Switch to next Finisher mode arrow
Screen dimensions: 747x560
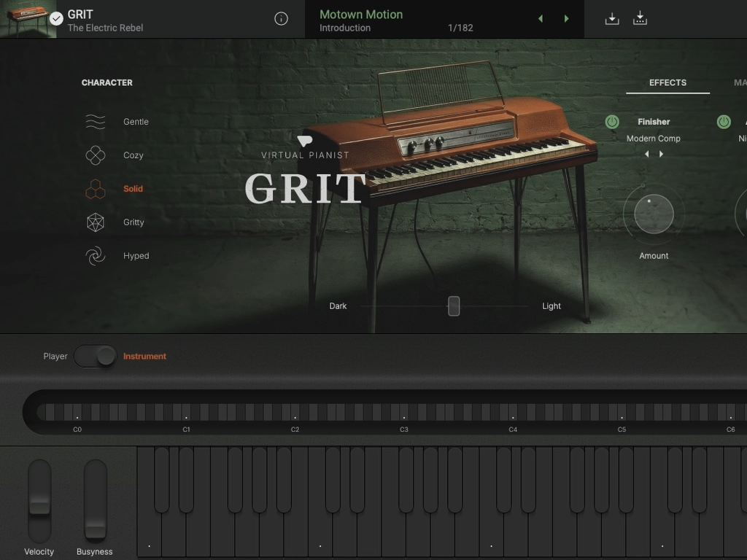[x=662, y=155]
